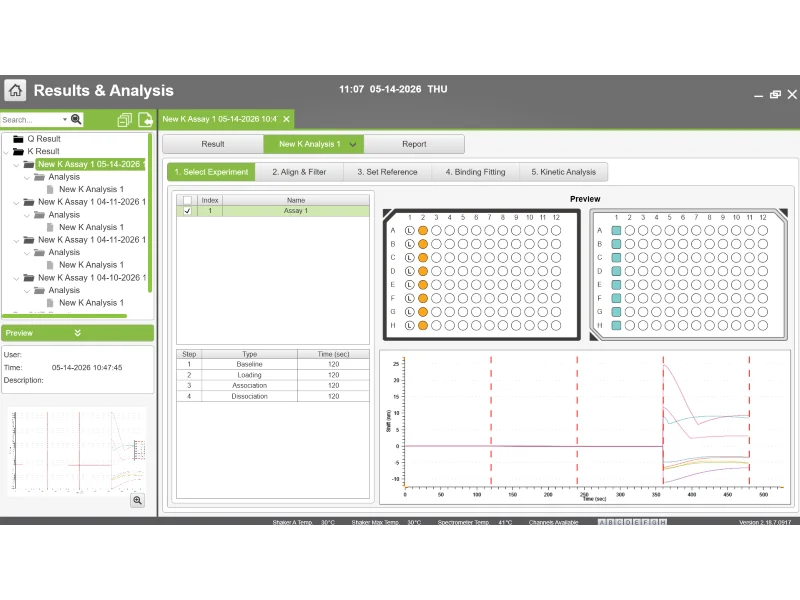Select New K Assay 1 05-14-2026 tree item

[90, 164]
